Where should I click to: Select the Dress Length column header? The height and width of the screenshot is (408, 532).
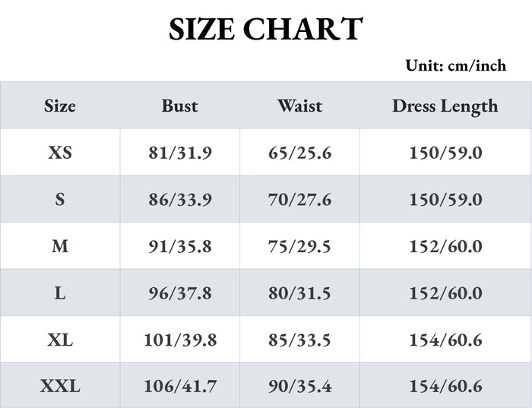(x=445, y=106)
